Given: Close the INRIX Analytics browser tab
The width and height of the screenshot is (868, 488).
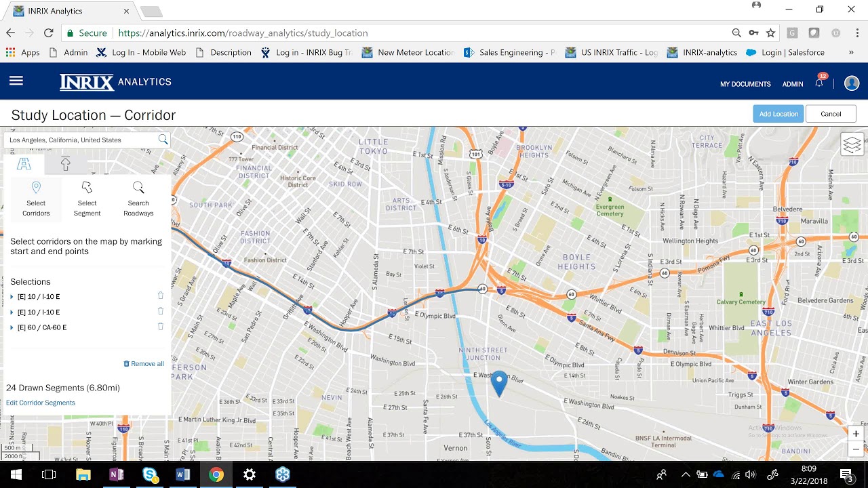Looking at the screenshot, I should tap(127, 11).
